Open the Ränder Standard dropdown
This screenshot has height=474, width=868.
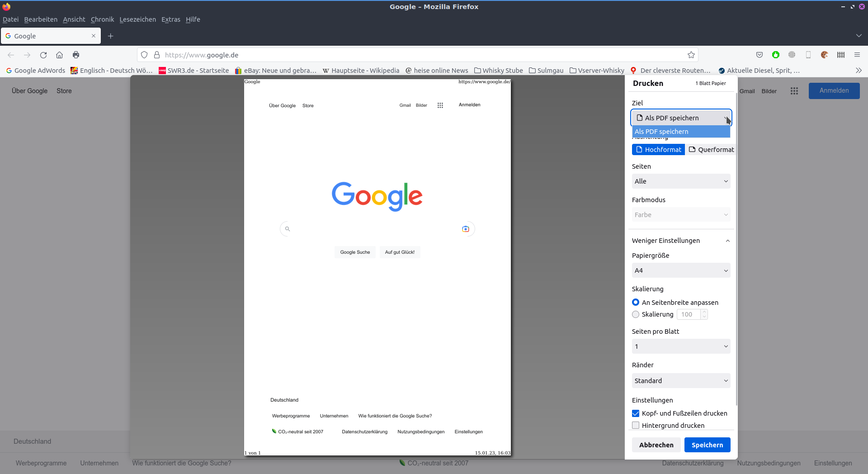pos(681,381)
